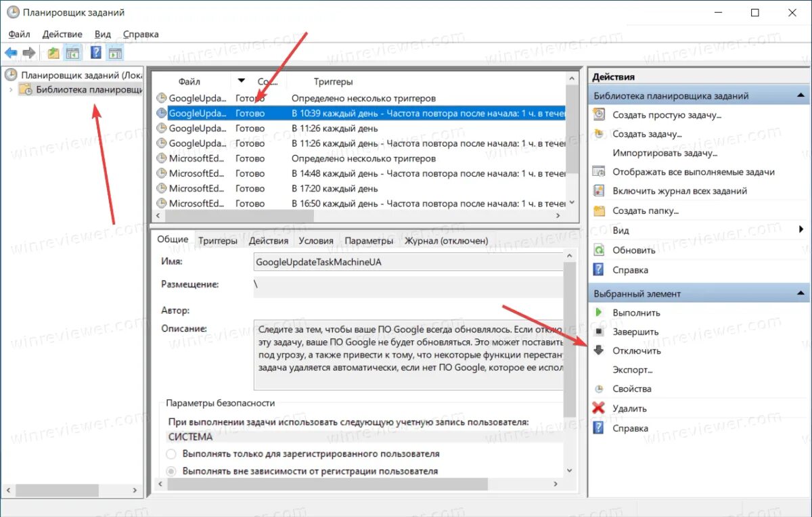This screenshot has width=812, height=517.
Task: Switch to the Параметры tab
Action: pos(369,241)
